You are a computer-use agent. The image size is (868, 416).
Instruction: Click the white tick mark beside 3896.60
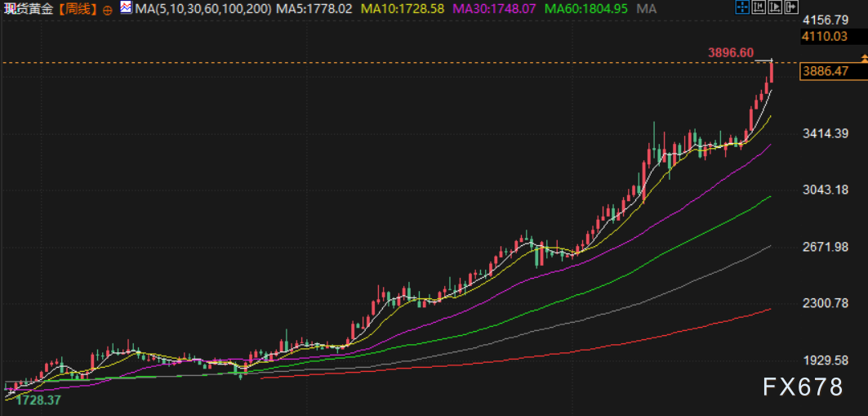click(765, 59)
